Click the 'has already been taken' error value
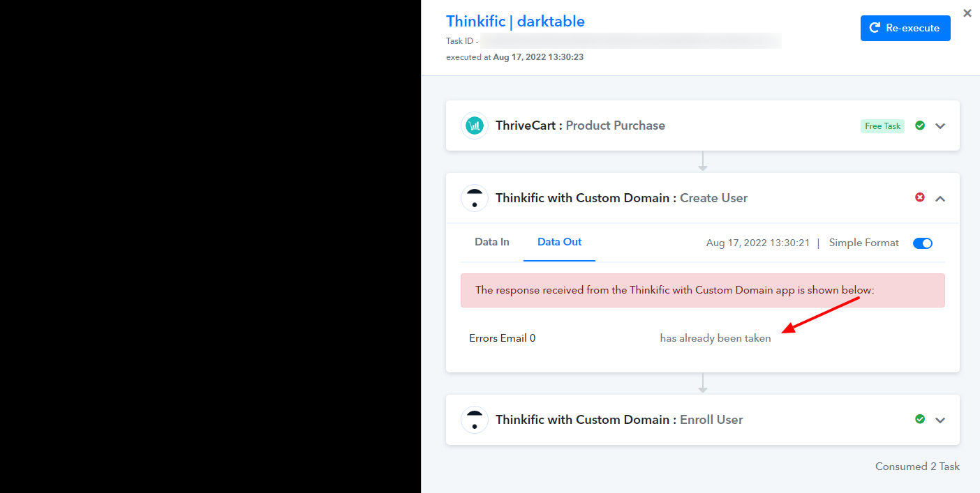Viewport: 980px width, 493px height. pos(715,338)
